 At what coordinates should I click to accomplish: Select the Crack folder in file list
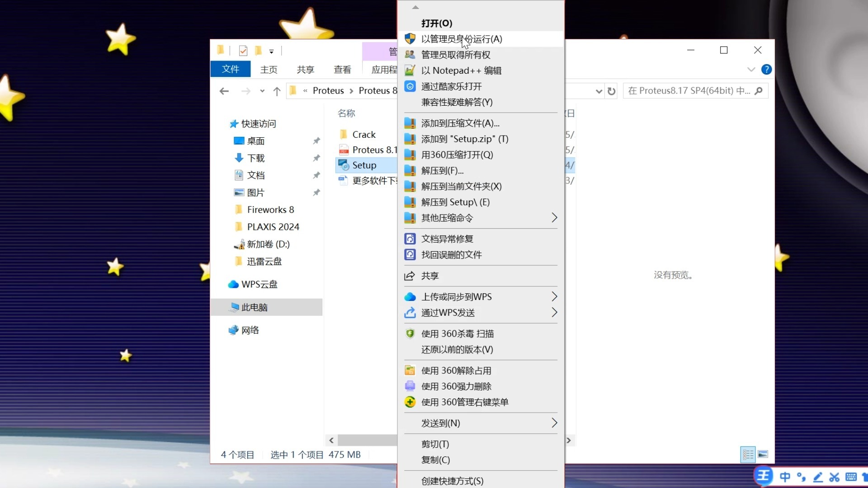pos(363,135)
